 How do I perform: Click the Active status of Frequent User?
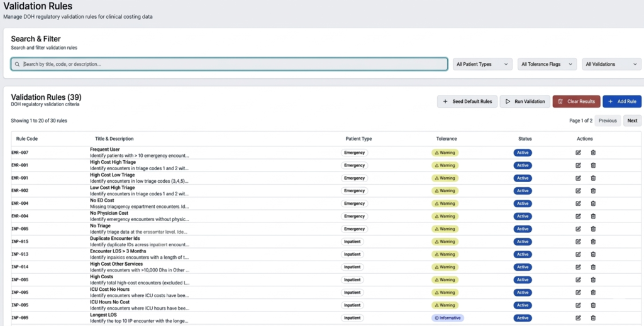point(523,153)
